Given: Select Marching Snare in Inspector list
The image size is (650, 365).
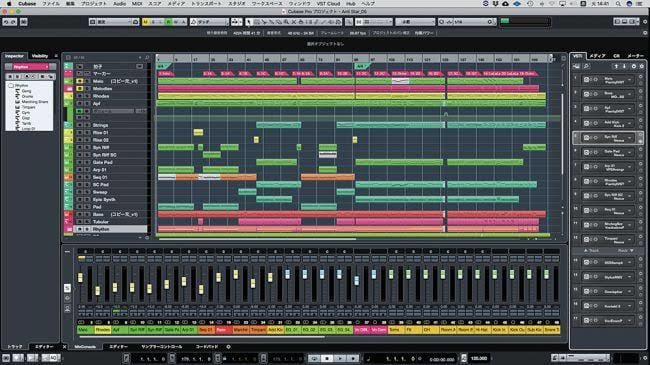Looking at the screenshot, I should [x=34, y=102].
